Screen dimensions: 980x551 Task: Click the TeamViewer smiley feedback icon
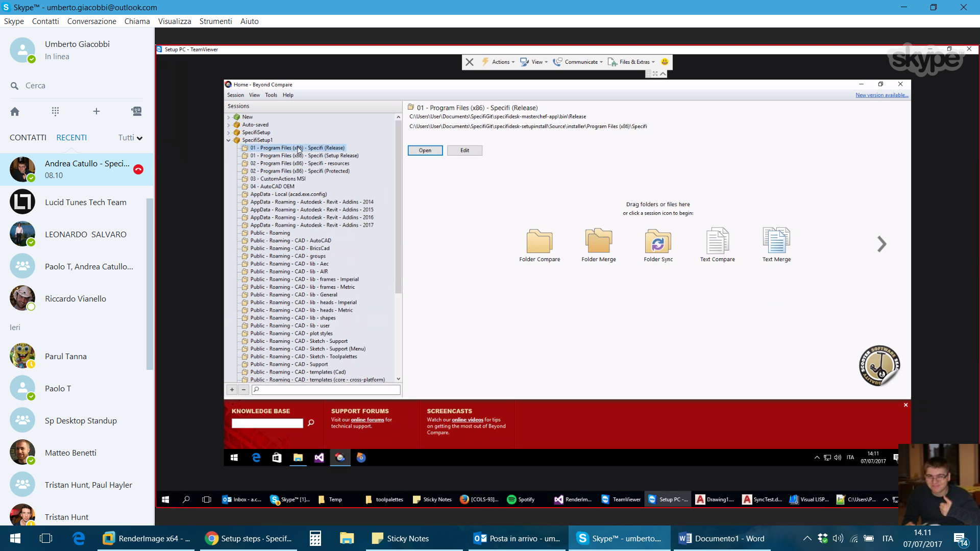pyautogui.click(x=665, y=62)
